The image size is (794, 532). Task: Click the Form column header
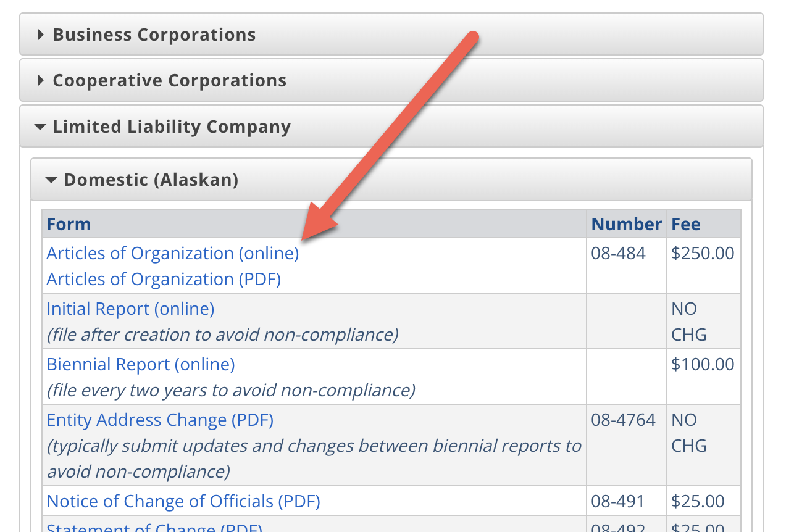point(69,224)
